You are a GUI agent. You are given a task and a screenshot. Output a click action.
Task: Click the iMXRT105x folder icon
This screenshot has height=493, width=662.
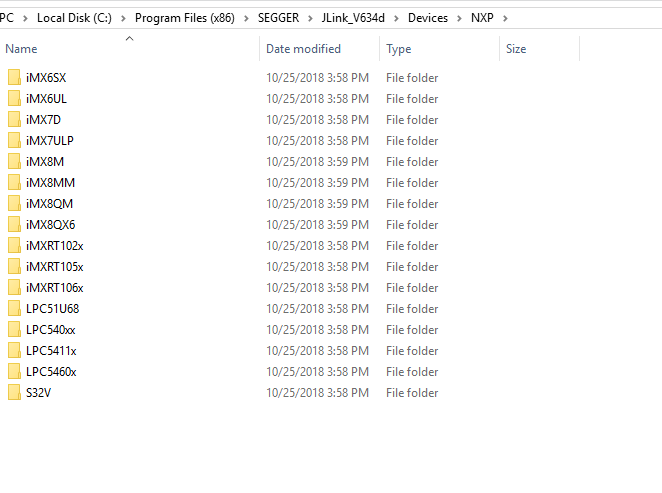click(x=14, y=266)
